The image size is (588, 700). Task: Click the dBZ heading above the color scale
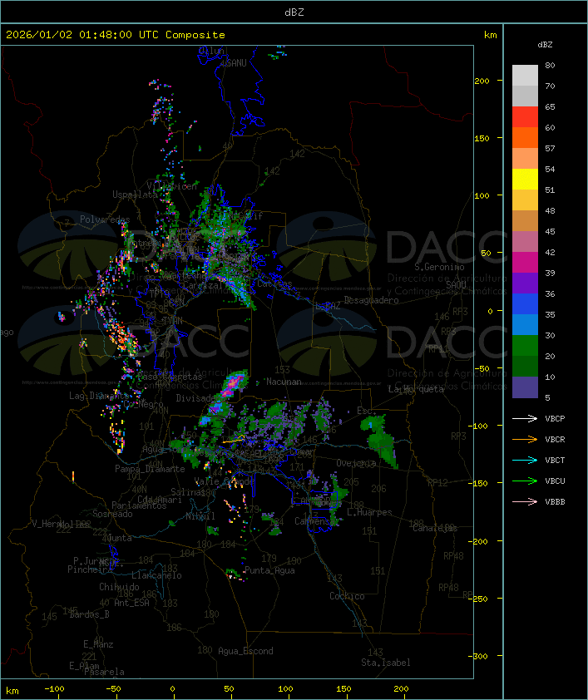pyautogui.click(x=545, y=45)
